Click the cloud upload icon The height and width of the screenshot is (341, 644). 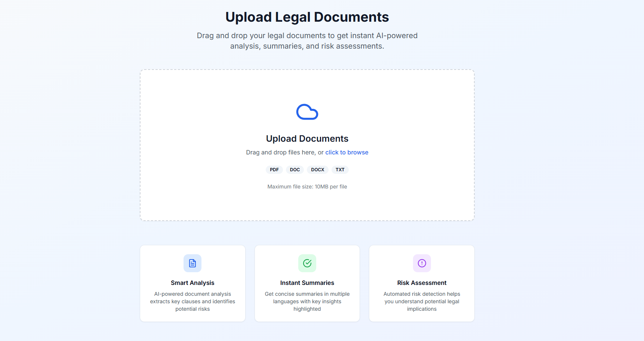[x=307, y=112]
